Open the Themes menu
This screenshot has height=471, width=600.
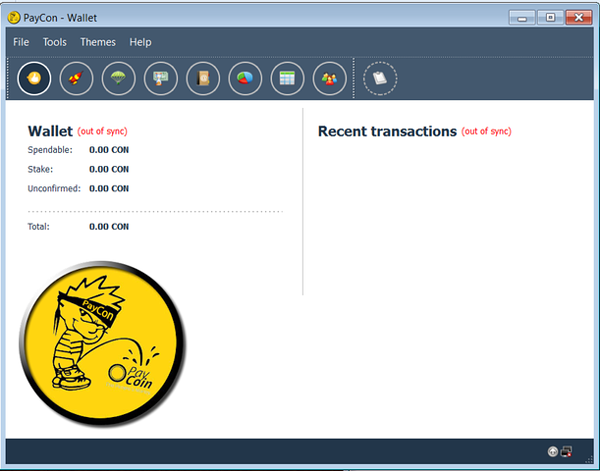[98, 42]
